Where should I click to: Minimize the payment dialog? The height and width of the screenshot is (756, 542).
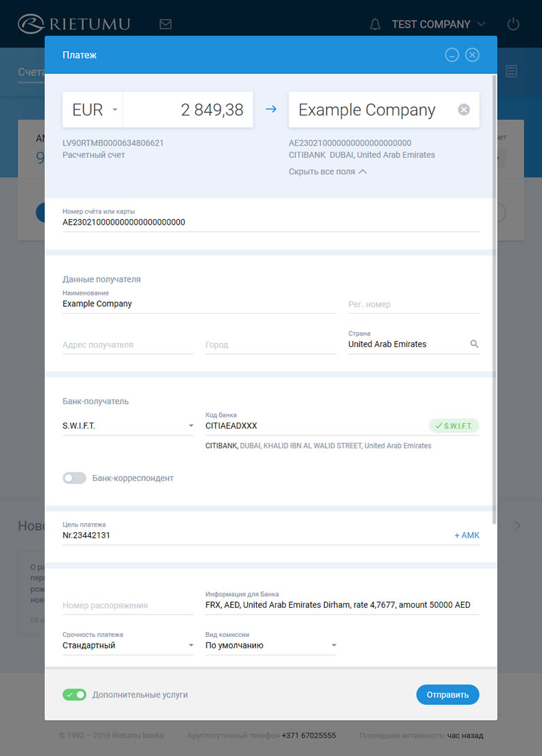point(451,55)
